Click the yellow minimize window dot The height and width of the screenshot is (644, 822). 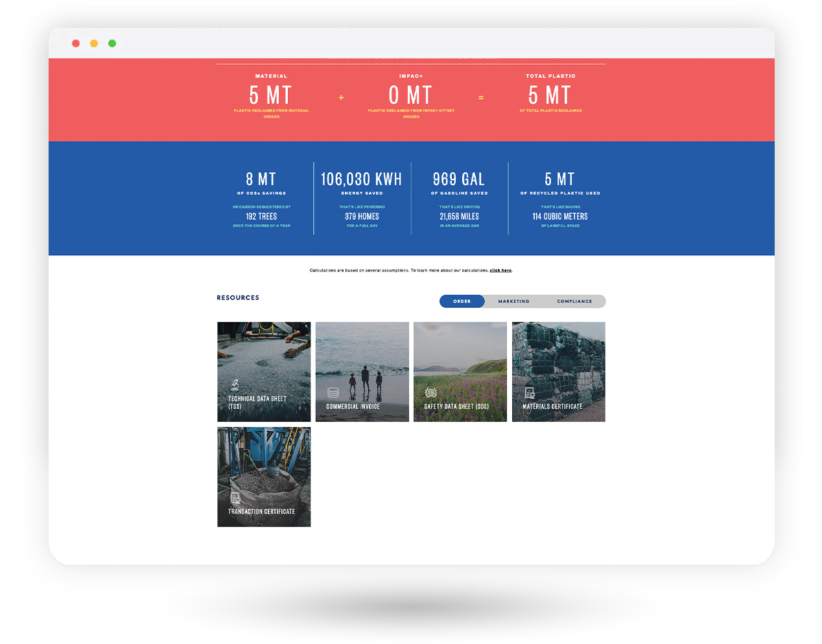pos(94,43)
